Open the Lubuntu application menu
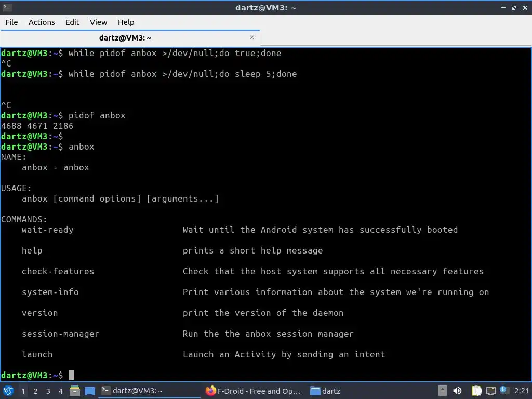The width and height of the screenshot is (532, 399). (x=8, y=391)
